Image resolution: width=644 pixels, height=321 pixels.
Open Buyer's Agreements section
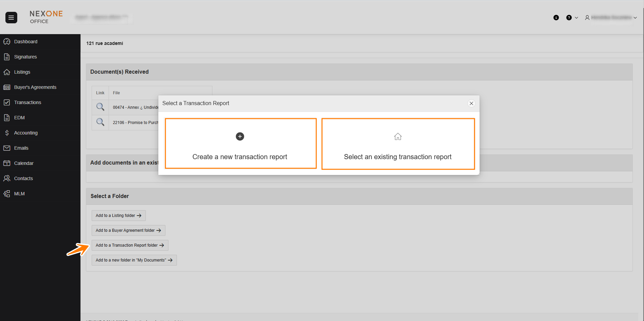35,87
